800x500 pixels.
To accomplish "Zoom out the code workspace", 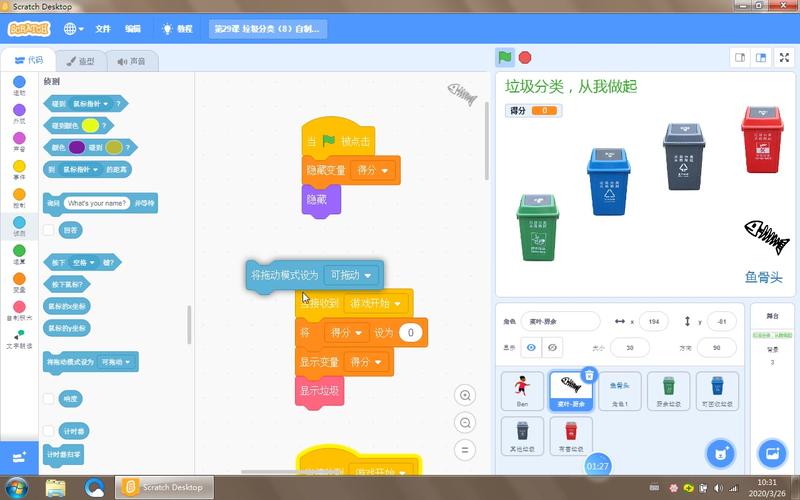I will (x=465, y=423).
